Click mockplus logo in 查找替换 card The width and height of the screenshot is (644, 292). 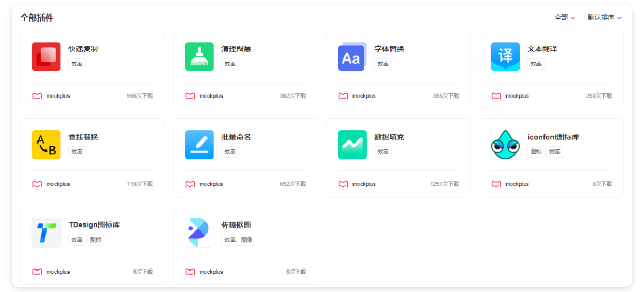pyautogui.click(x=37, y=184)
